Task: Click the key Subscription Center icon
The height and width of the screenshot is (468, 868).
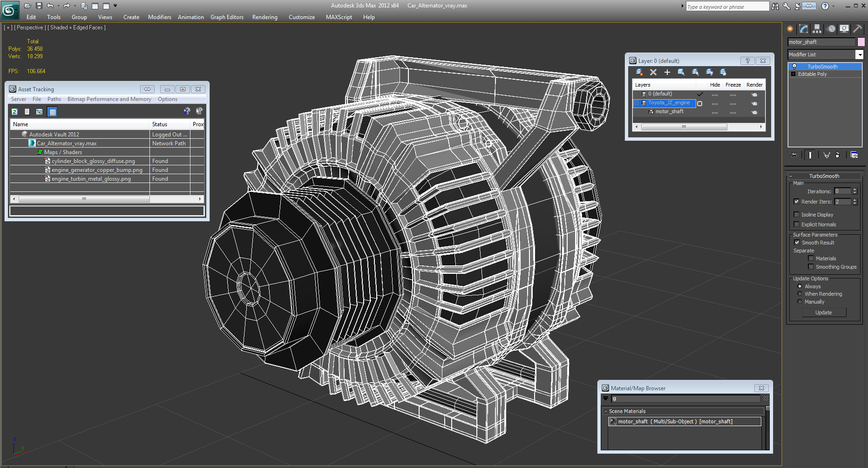Action: click(x=787, y=6)
